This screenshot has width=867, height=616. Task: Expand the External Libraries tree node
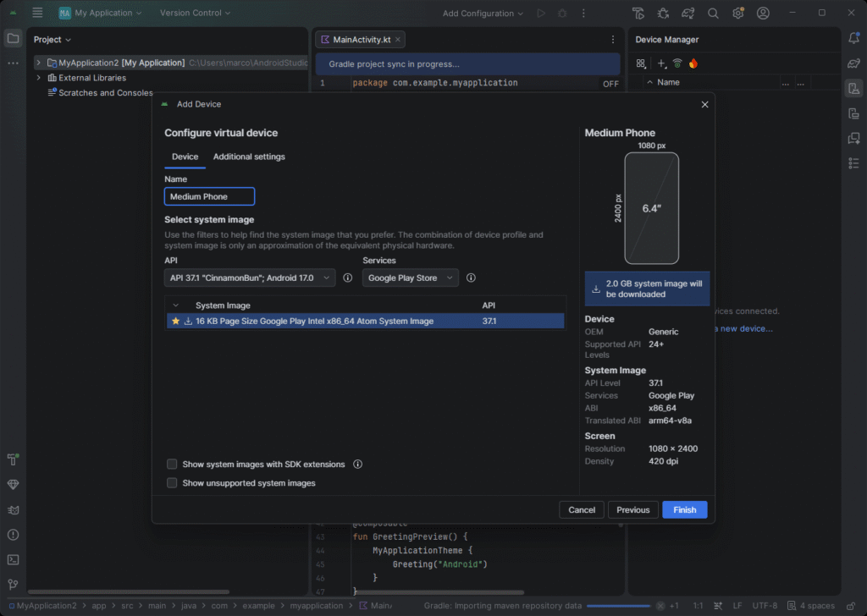coord(38,78)
